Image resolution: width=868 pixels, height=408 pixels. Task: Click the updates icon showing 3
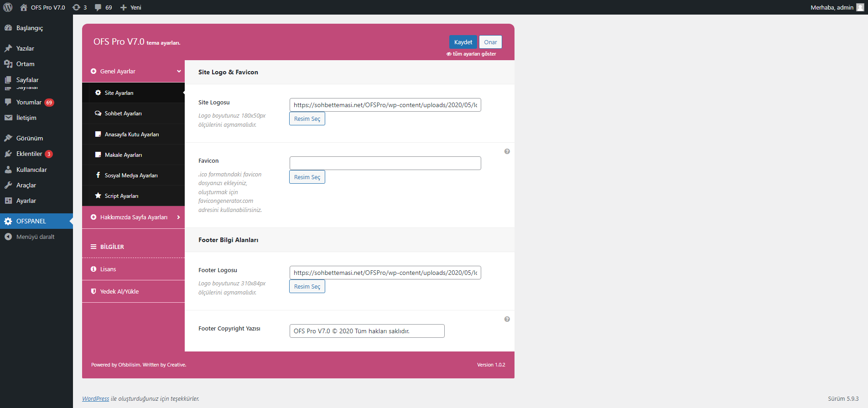point(76,7)
